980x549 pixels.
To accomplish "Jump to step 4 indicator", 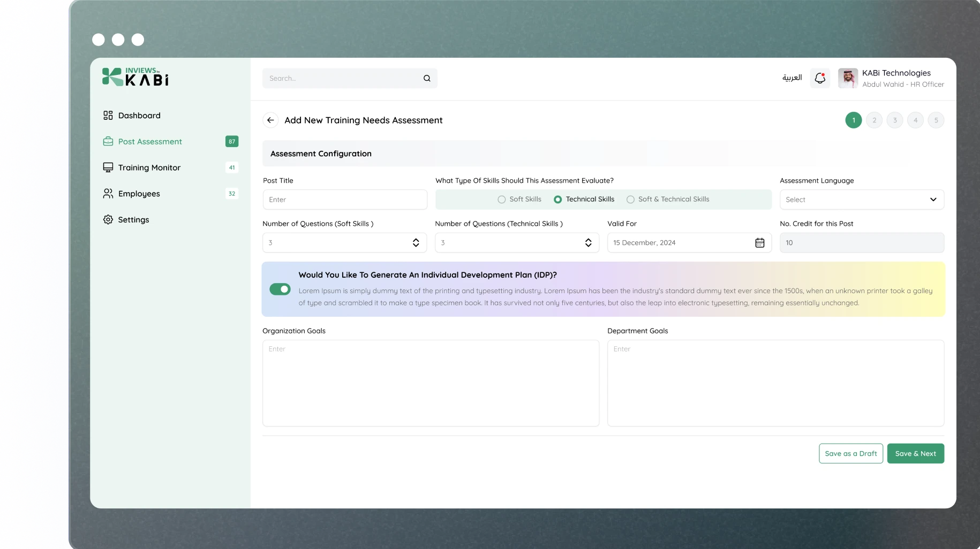I will click(916, 120).
